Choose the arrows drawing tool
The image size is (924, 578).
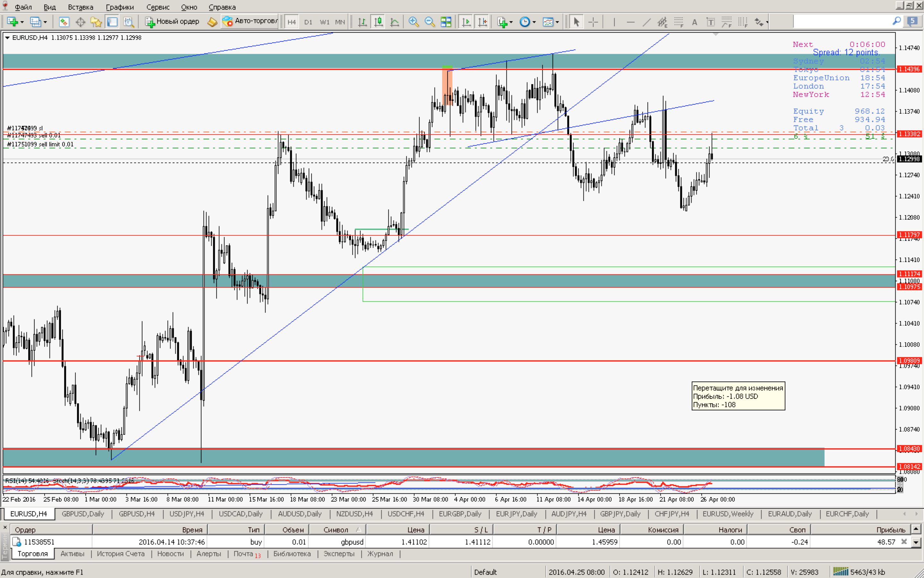click(758, 22)
